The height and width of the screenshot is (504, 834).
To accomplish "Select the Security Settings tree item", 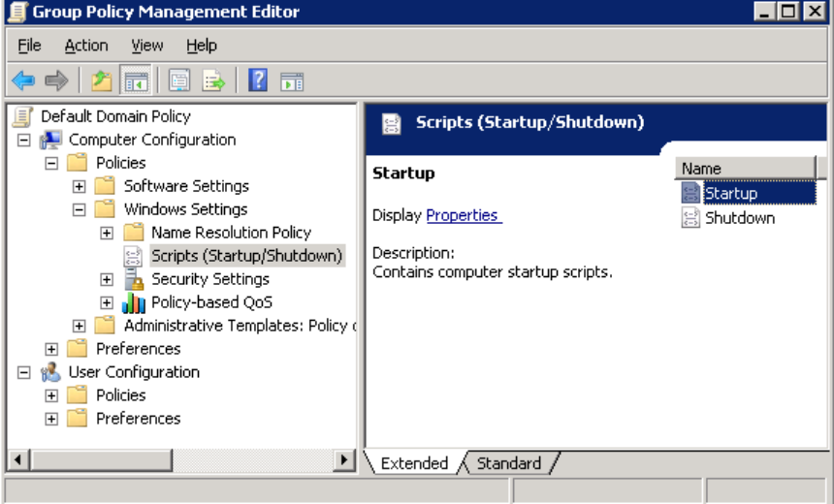I will 210,279.
